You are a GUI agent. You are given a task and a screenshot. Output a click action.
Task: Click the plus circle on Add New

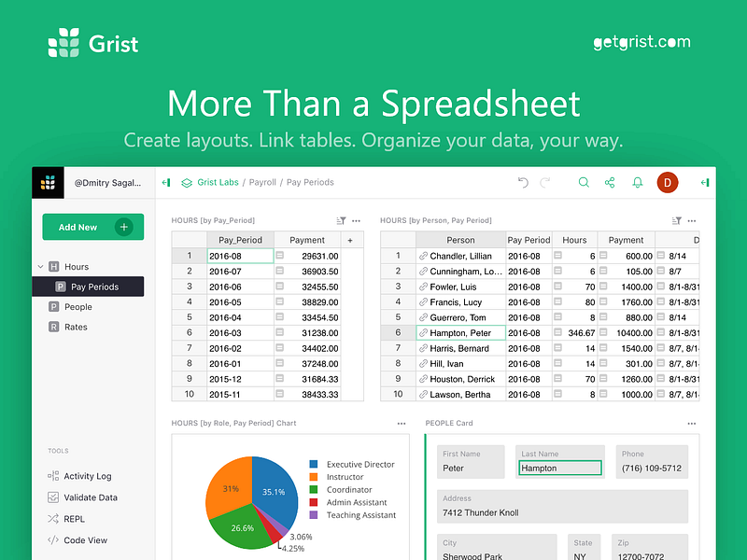[x=124, y=227]
